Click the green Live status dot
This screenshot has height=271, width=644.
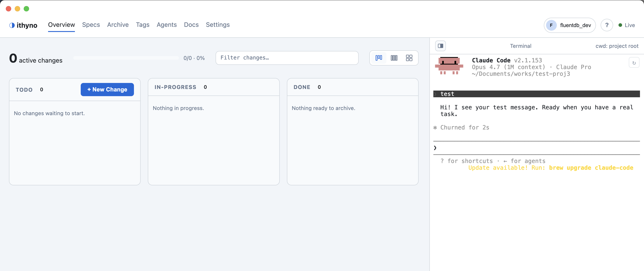click(620, 25)
